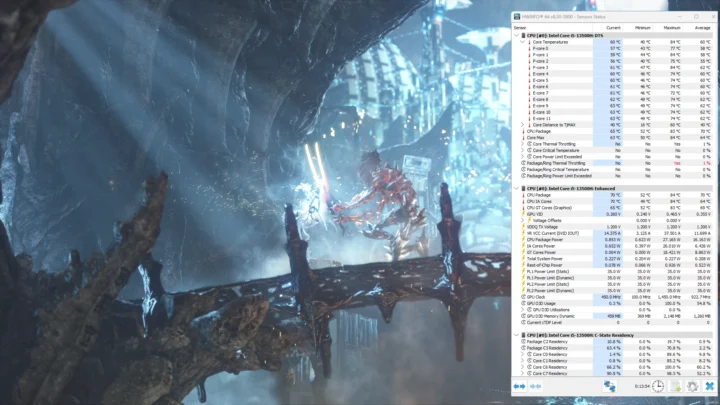720x405 pixels.
Task: Expand Core Critical Temperature
Action: pyautogui.click(x=523, y=150)
